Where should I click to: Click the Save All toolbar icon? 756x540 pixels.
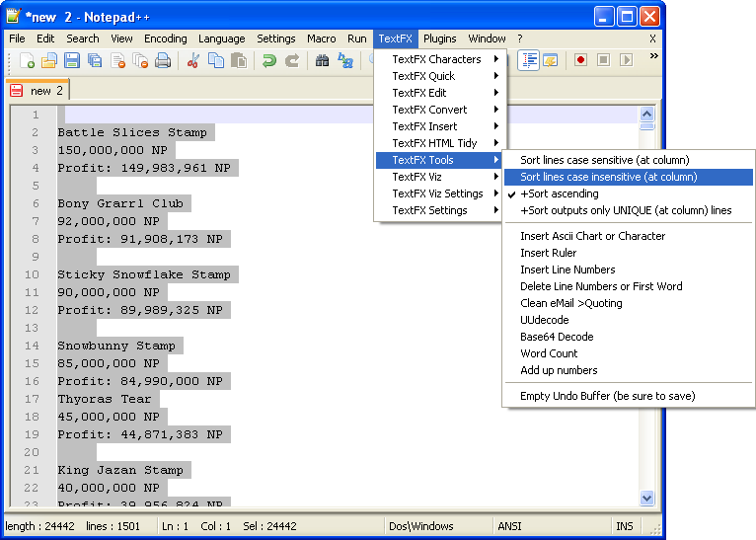(x=95, y=61)
